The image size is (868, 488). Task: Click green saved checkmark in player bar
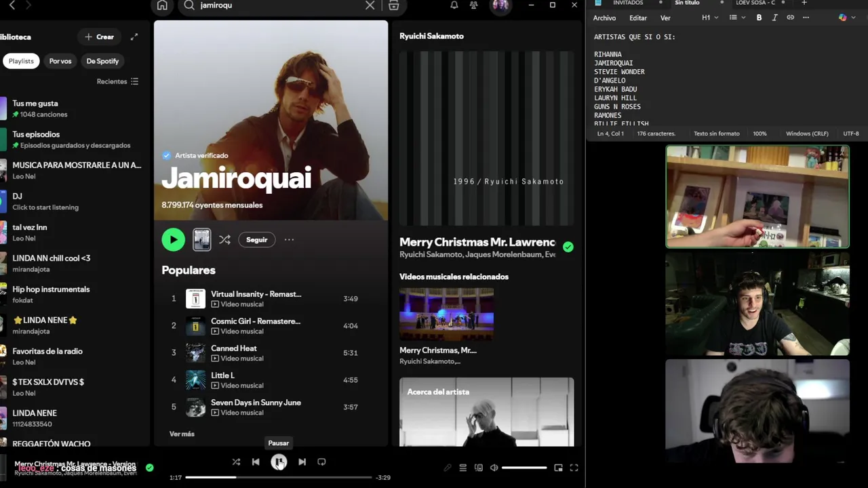[150, 467]
